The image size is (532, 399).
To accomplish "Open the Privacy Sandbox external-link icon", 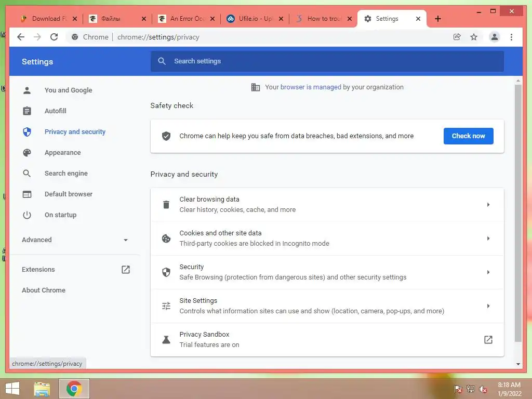I will 488,340.
